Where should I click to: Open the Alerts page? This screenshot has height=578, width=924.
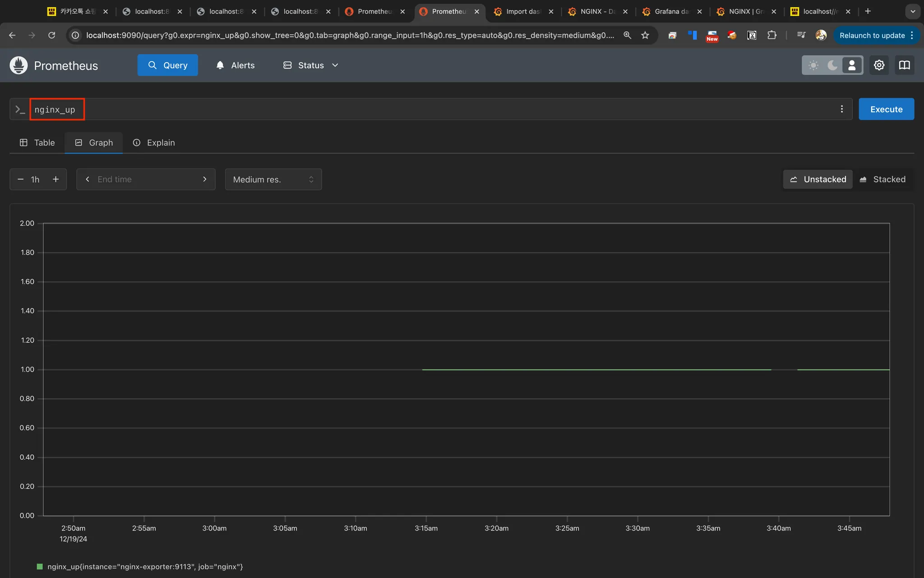(235, 65)
